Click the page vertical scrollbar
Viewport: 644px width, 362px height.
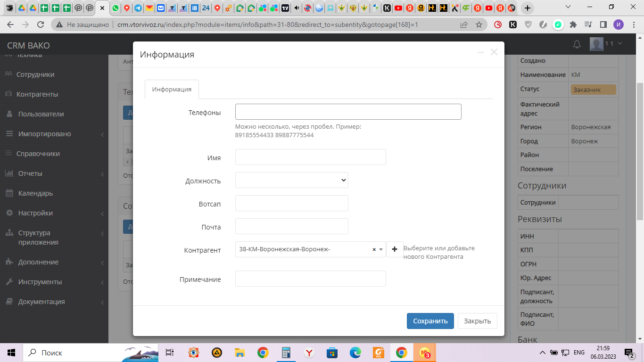point(640,151)
